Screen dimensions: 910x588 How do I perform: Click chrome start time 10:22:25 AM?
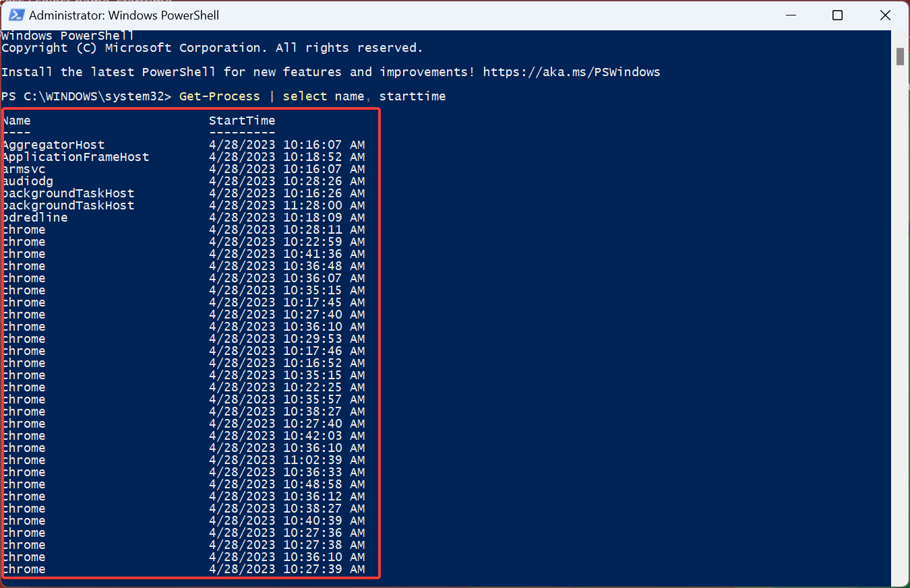(287, 387)
